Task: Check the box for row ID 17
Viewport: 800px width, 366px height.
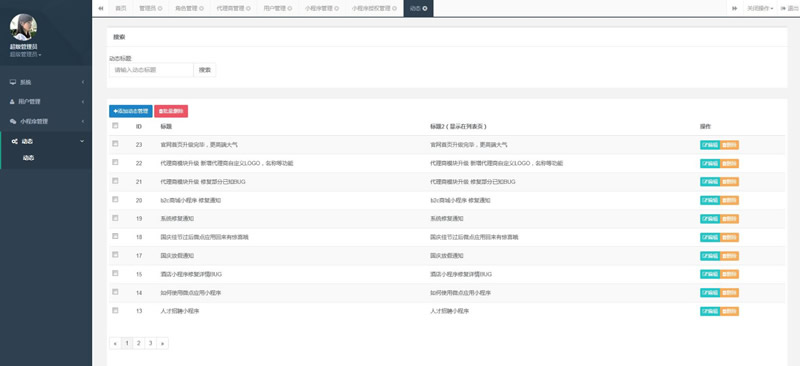Action: click(x=115, y=255)
